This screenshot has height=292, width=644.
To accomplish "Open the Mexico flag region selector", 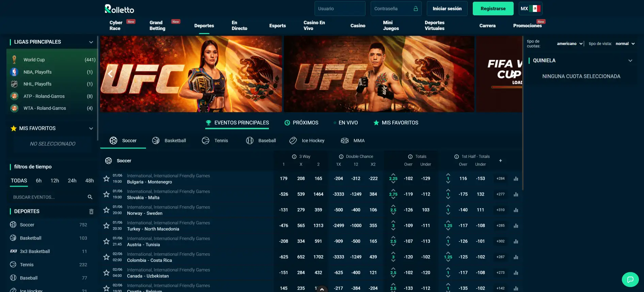I will pos(530,9).
